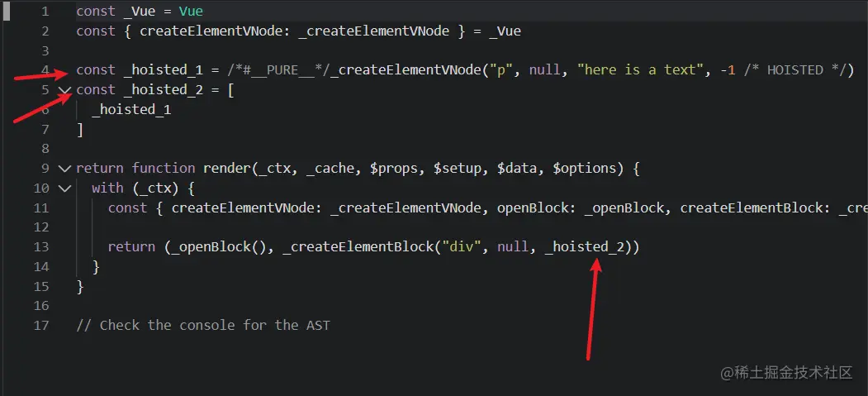Click line number 12 in the gutter
The height and width of the screenshot is (396, 868).
pos(41,227)
